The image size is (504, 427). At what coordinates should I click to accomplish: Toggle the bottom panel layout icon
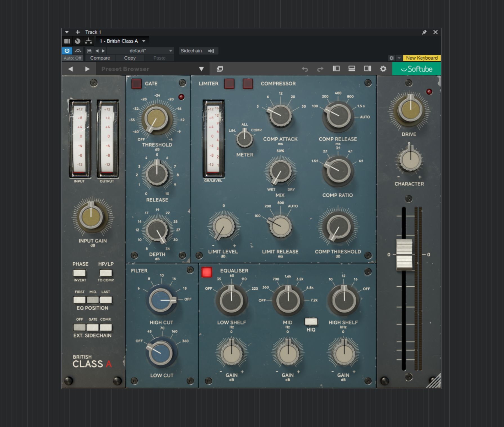(x=352, y=69)
